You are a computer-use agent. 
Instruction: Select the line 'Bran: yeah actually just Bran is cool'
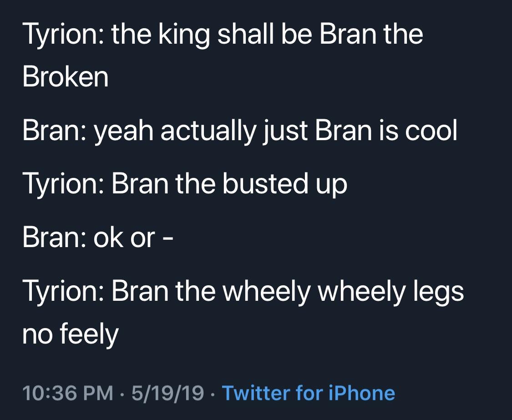(239, 131)
